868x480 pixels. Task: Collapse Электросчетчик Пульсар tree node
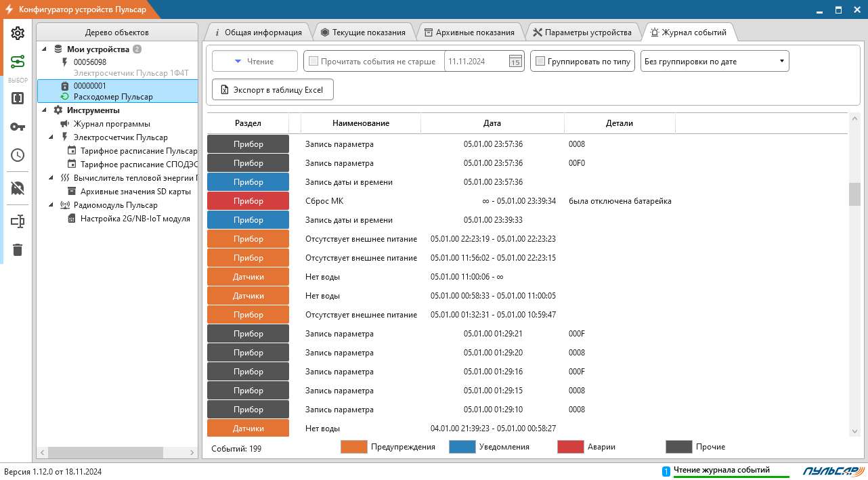click(51, 137)
